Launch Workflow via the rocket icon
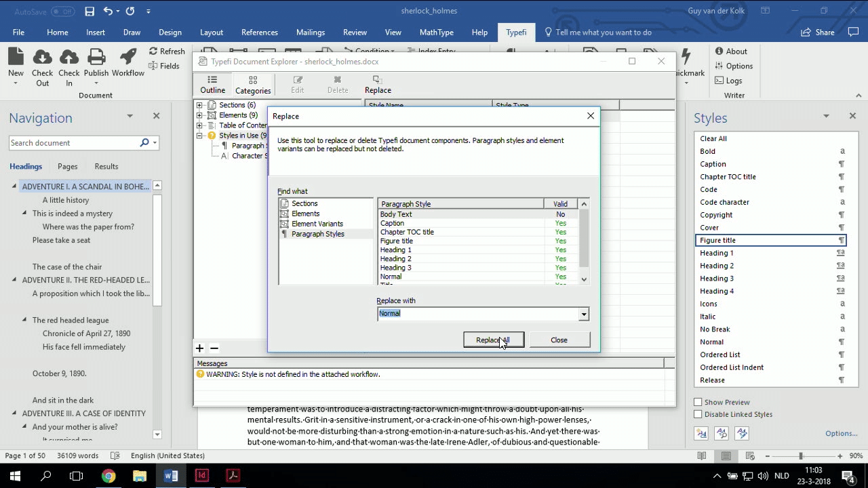868x488 pixels. tap(128, 56)
